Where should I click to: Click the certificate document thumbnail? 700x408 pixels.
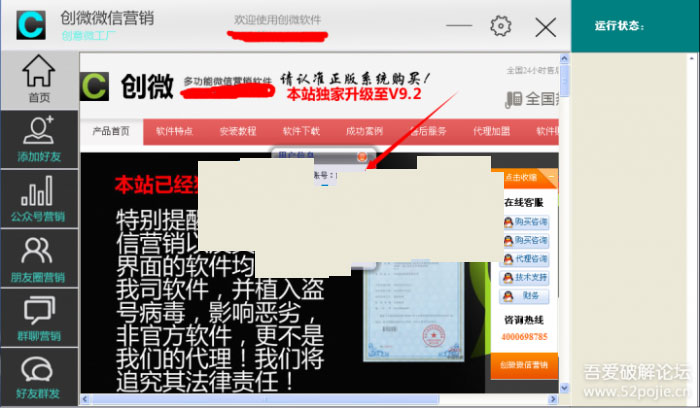(x=413, y=312)
